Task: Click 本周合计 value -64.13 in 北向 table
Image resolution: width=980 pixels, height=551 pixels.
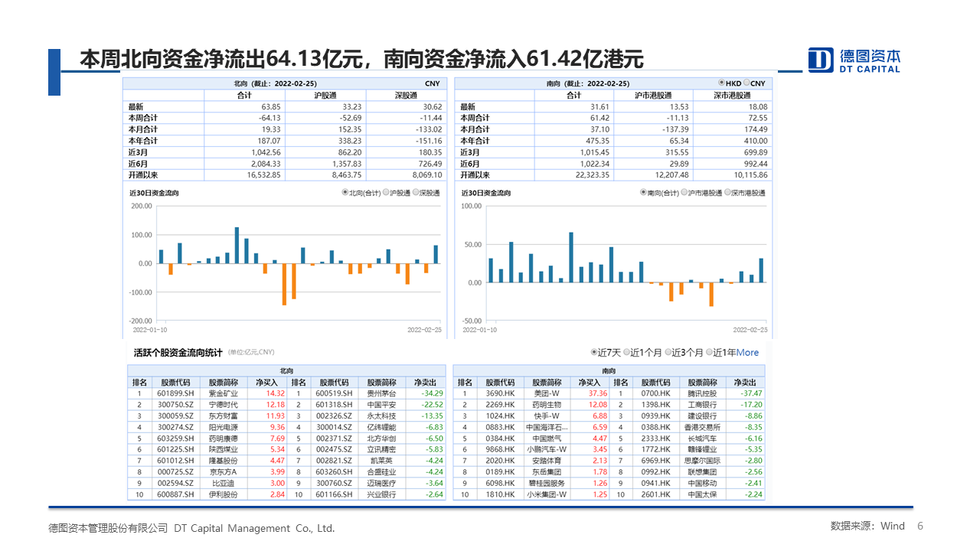Action: 270,118
